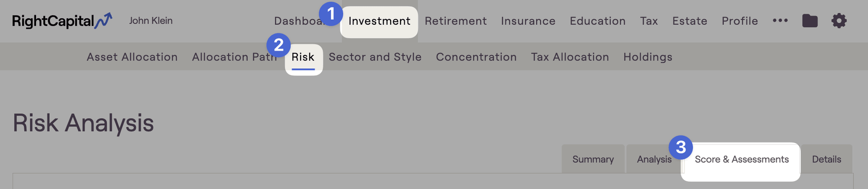The width and height of the screenshot is (868, 189).
Task: Switch to the Sector and Style subtab
Action: [375, 57]
